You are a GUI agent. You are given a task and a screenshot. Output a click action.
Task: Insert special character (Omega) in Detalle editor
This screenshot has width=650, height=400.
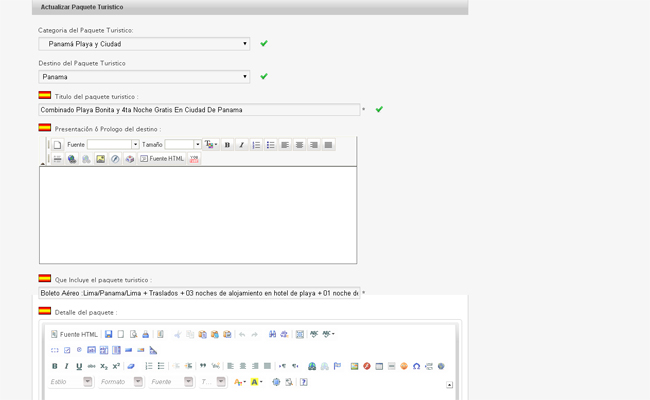point(416,366)
